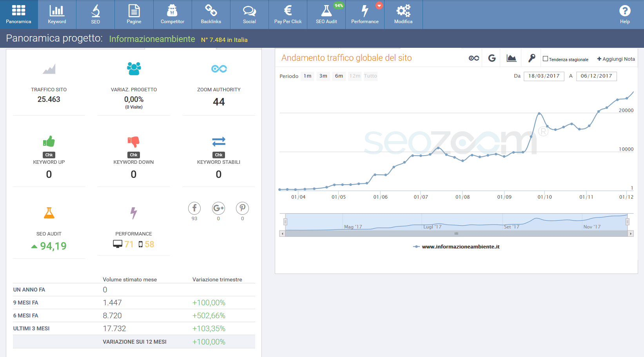
Task: Open the Pagine section
Action: pos(134,14)
